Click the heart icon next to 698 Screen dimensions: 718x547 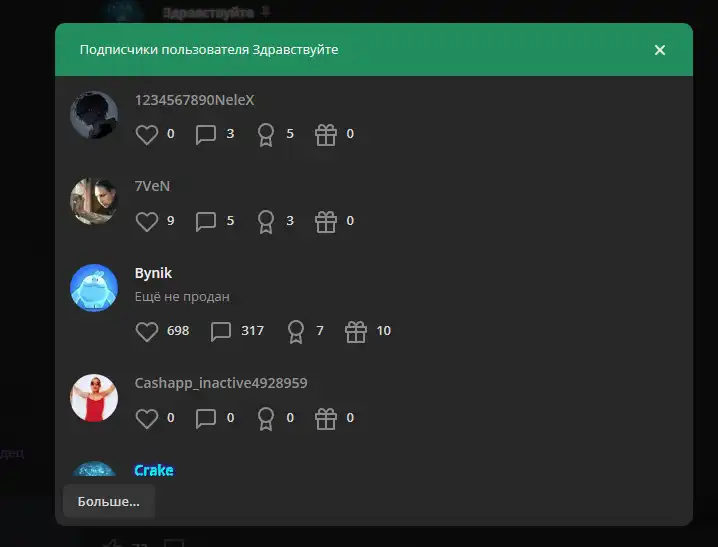click(x=147, y=331)
